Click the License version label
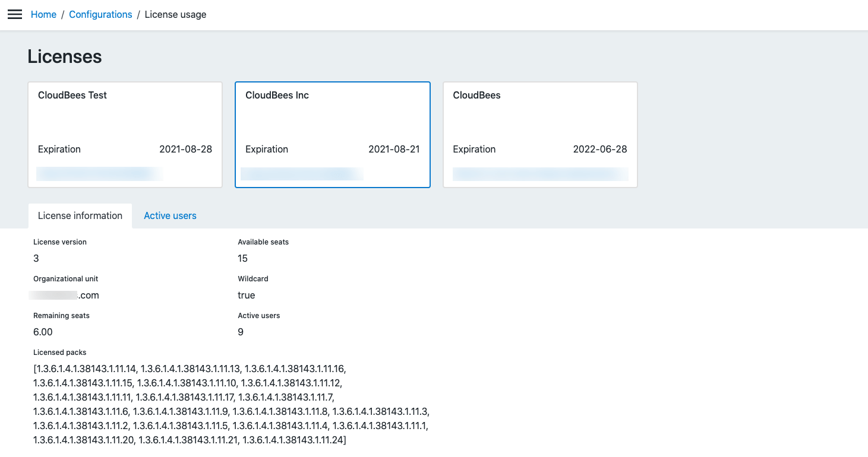 coord(60,242)
